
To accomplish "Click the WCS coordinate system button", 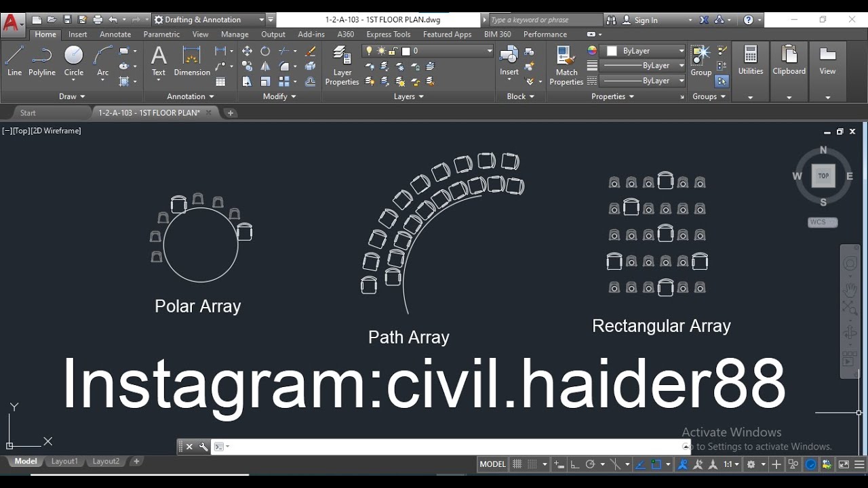I will click(823, 222).
